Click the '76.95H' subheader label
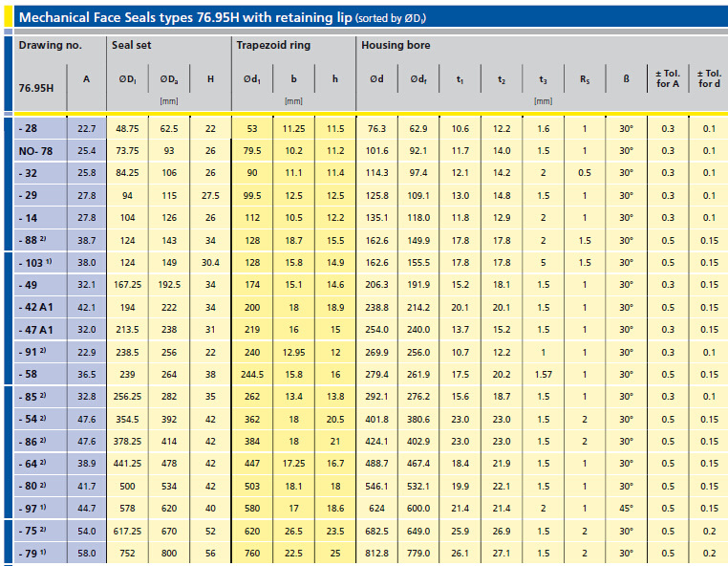 click(x=35, y=88)
